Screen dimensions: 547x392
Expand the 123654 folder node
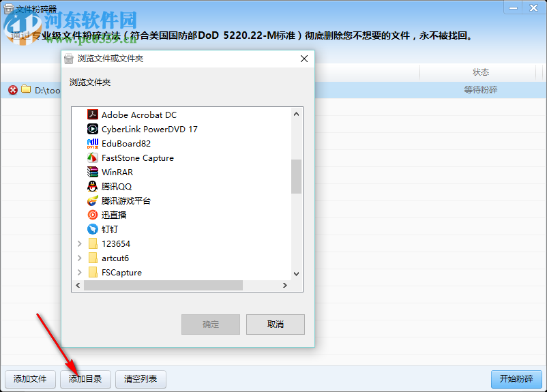coord(79,243)
